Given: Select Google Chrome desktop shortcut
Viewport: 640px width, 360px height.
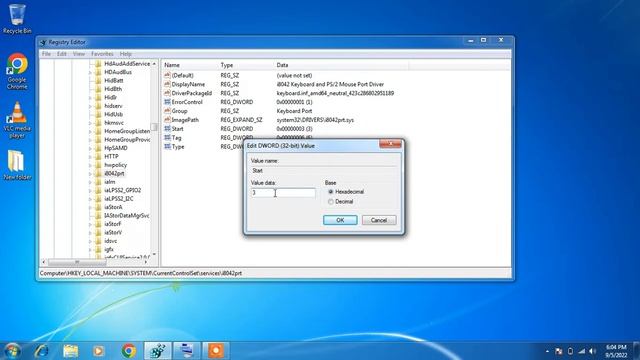Looking at the screenshot, I should 17,71.
